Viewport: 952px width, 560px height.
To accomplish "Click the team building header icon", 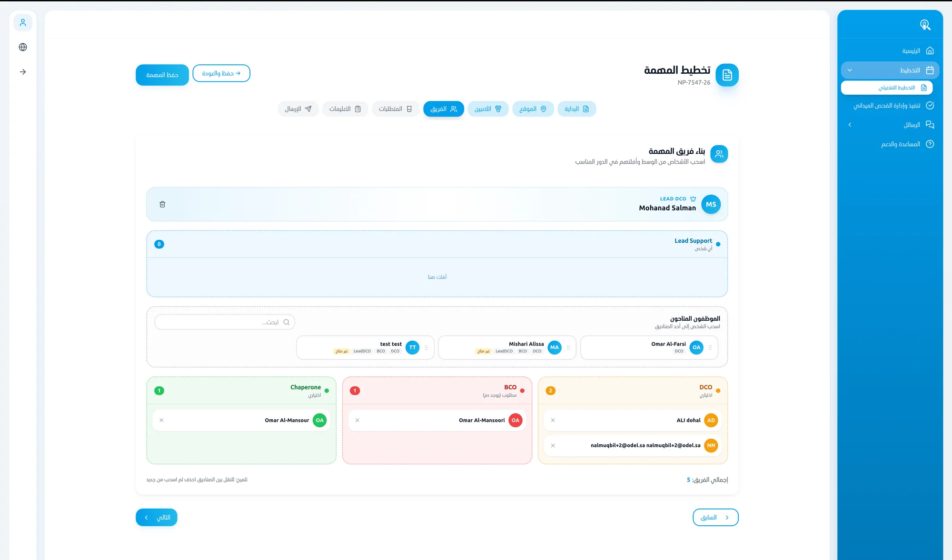I will pyautogui.click(x=719, y=154).
